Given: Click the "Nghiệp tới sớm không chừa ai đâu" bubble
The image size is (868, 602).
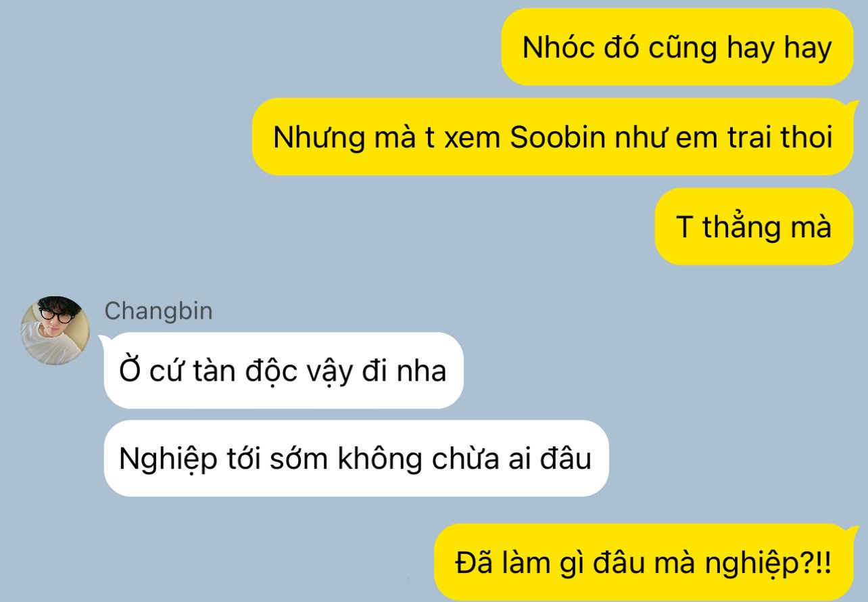Looking at the screenshot, I should [x=356, y=459].
